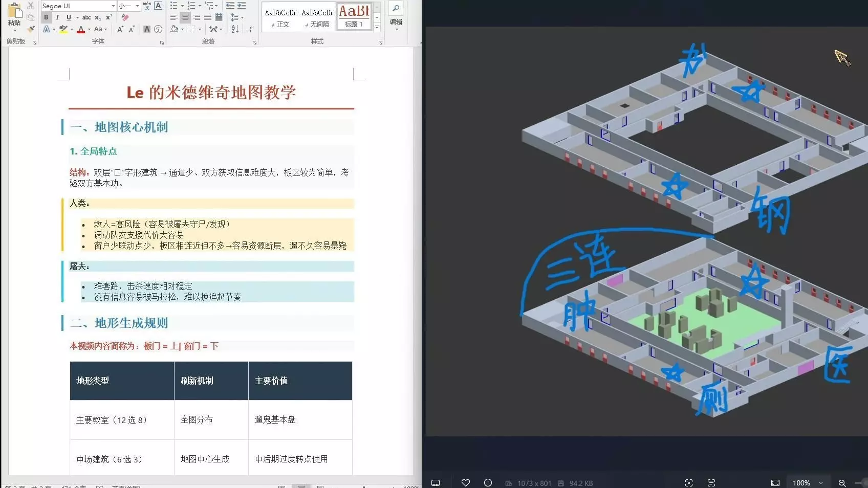Click the Cut scissors icon

31,6
